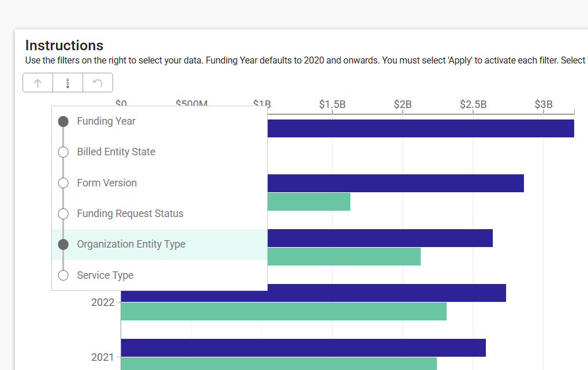The width and height of the screenshot is (588, 370).
Task: Select the Form Version text label
Action: click(x=107, y=183)
